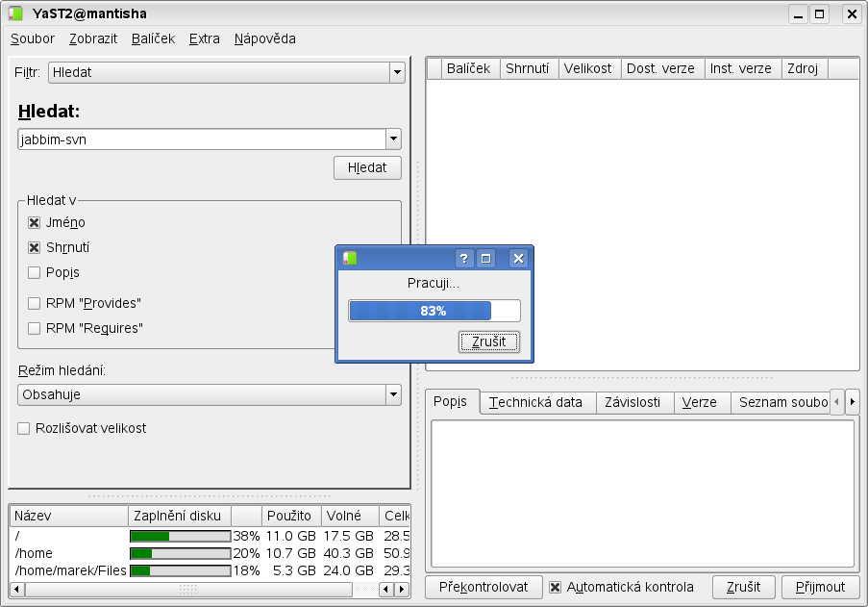
Task: Click disk usage scrollbar left arrow at far left
Action: 17,590
